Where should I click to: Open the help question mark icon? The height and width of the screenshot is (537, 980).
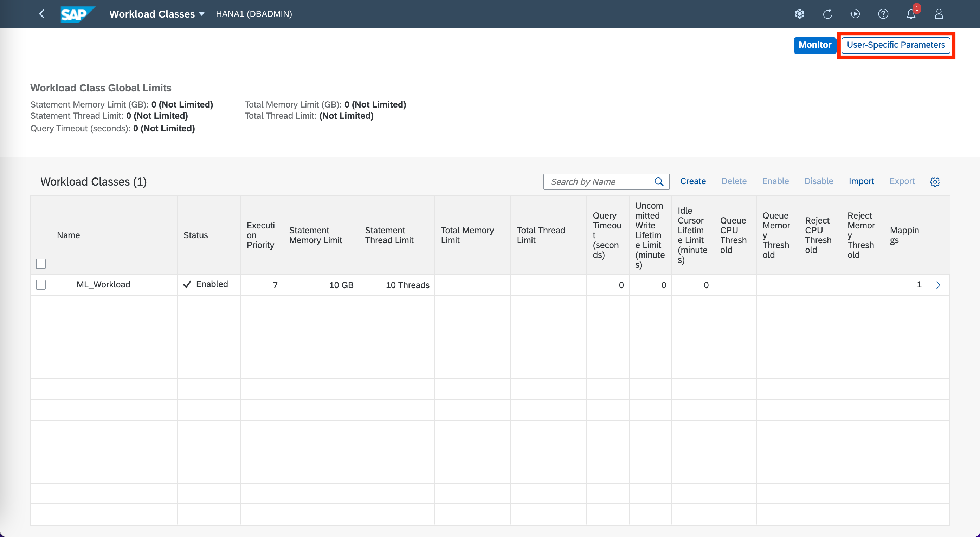(x=883, y=14)
